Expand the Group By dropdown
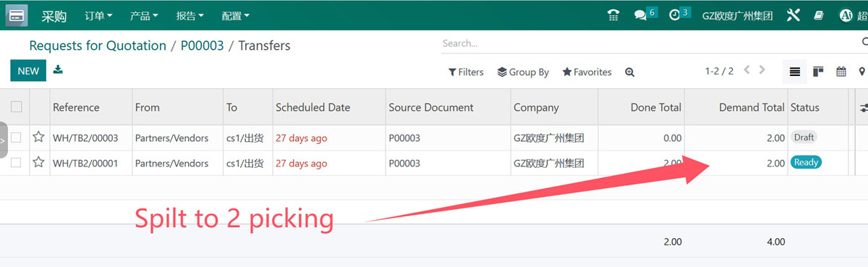 (523, 72)
